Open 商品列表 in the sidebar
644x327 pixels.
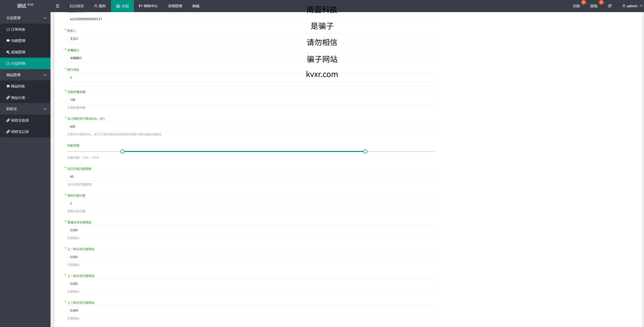(18, 86)
